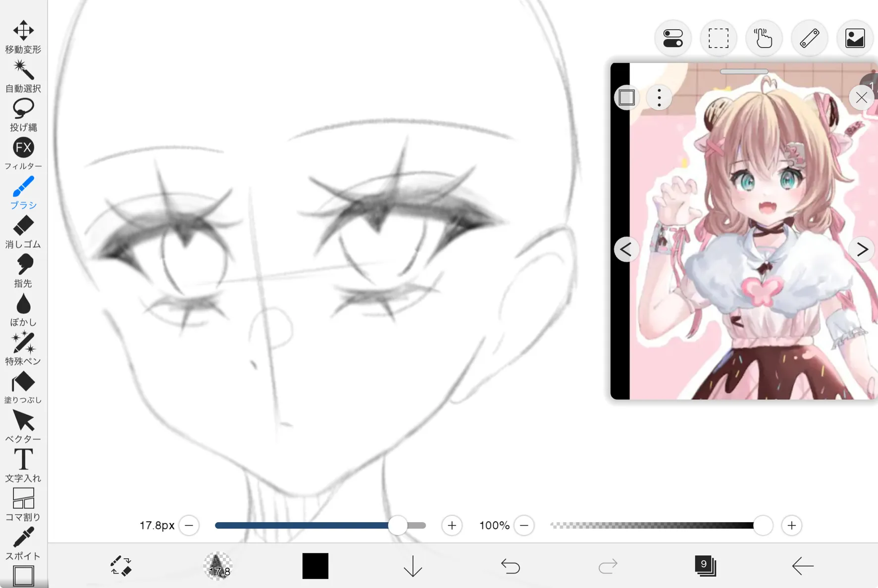This screenshot has width=878, height=588.
Task: Undo the last stroke
Action: click(x=510, y=566)
